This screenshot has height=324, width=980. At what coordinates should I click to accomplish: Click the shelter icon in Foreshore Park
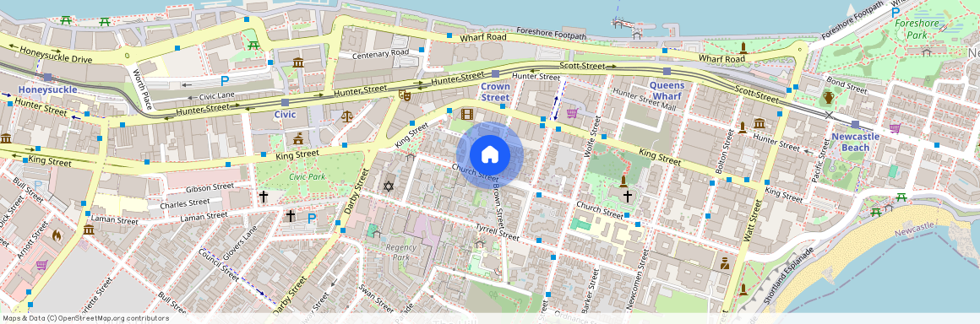(926, 51)
